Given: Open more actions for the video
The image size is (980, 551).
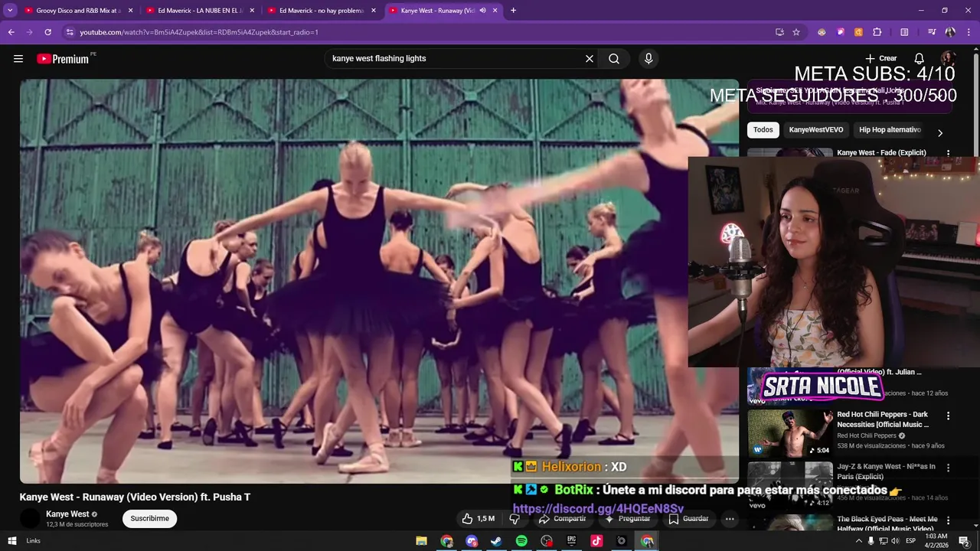Looking at the screenshot, I should [x=730, y=519].
